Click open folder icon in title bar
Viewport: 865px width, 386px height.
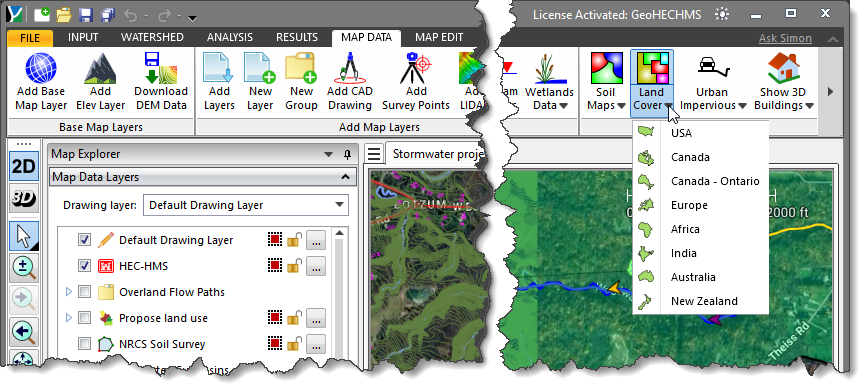[x=64, y=14]
